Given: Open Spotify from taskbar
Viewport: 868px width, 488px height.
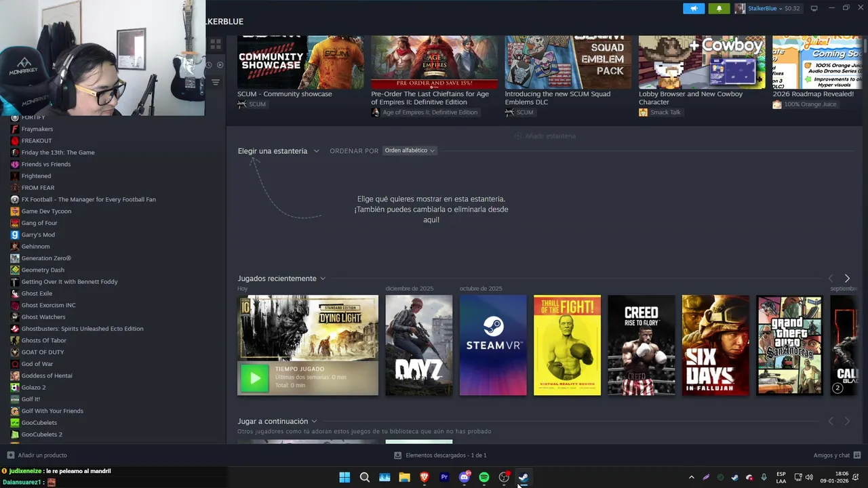Looking at the screenshot, I should pos(484,477).
